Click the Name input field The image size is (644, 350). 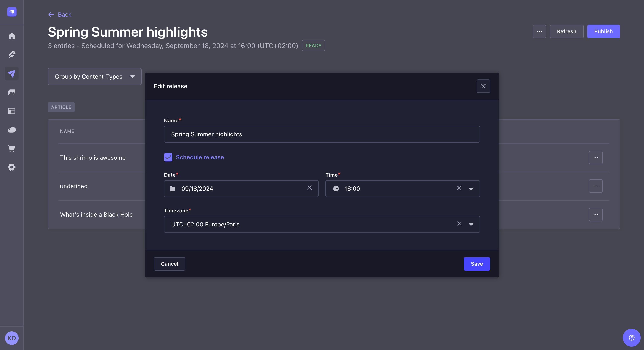tap(322, 134)
